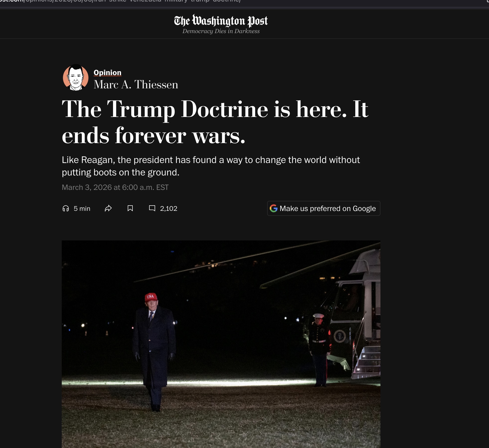The height and width of the screenshot is (448, 489).
Task: Open the share arrow icon
Action: [108, 208]
